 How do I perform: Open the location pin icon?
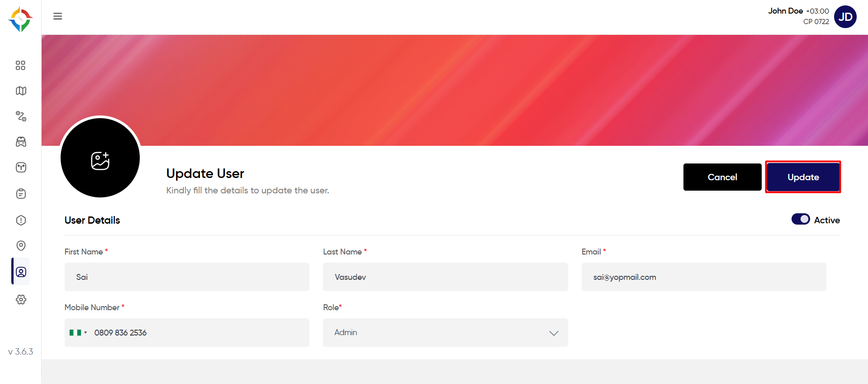click(21, 245)
